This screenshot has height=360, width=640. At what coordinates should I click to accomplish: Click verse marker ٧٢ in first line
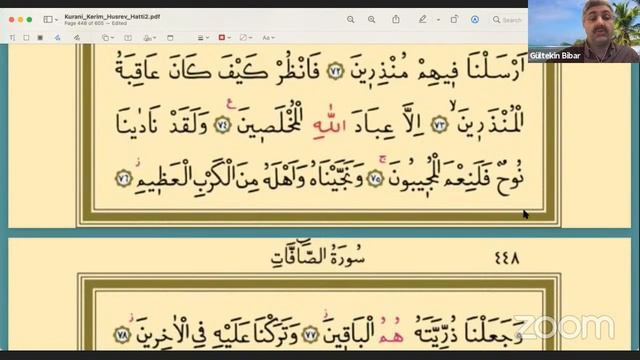click(x=336, y=71)
